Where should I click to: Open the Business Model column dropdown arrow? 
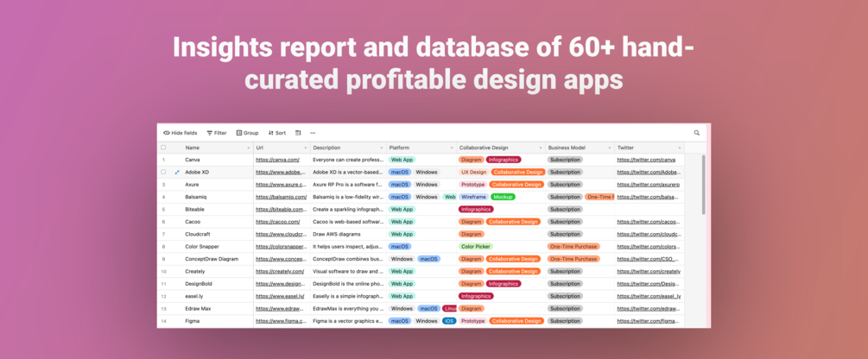click(x=609, y=148)
